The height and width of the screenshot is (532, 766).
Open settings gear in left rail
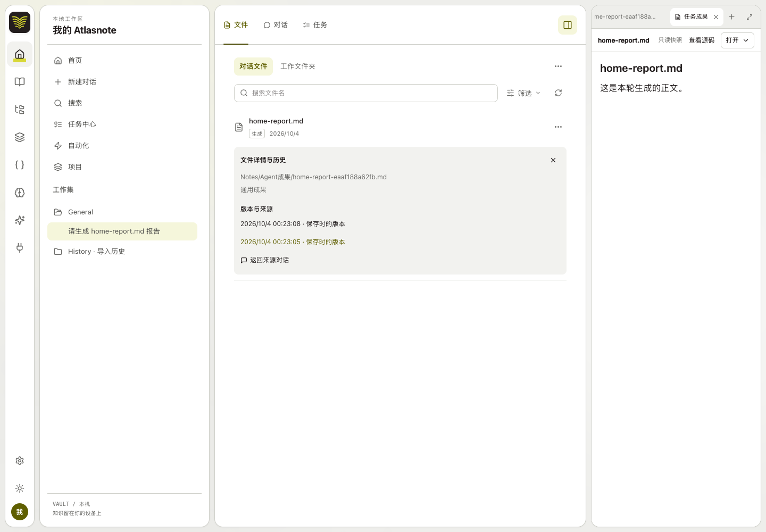(20, 461)
